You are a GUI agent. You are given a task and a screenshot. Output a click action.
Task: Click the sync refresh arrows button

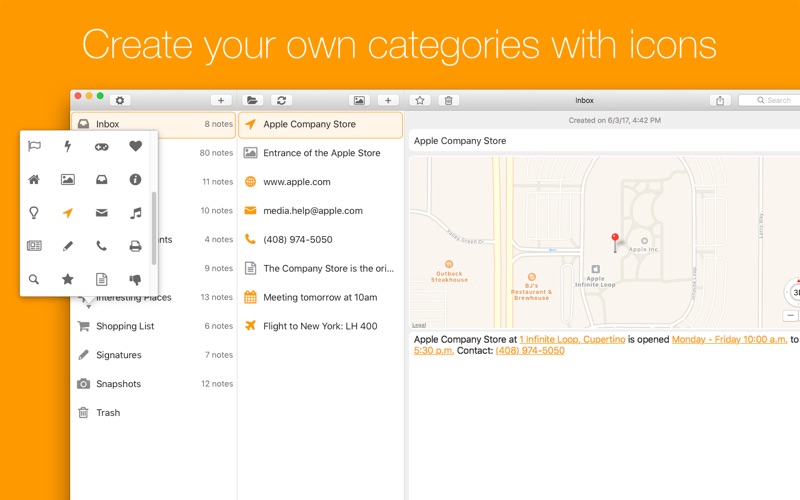282,100
